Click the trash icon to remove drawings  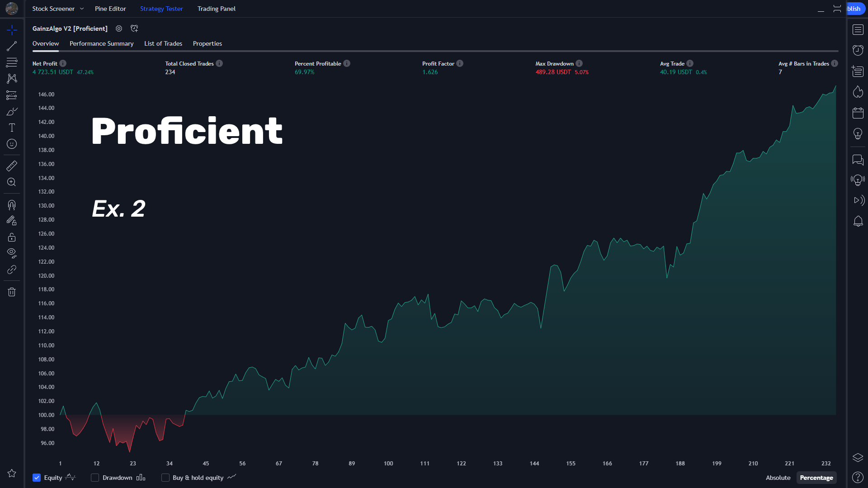click(x=12, y=292)
